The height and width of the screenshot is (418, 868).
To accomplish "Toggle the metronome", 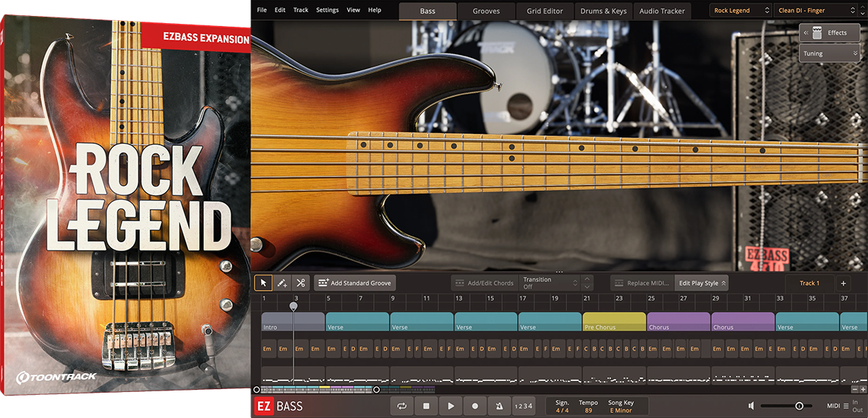I will click(498, 406).
